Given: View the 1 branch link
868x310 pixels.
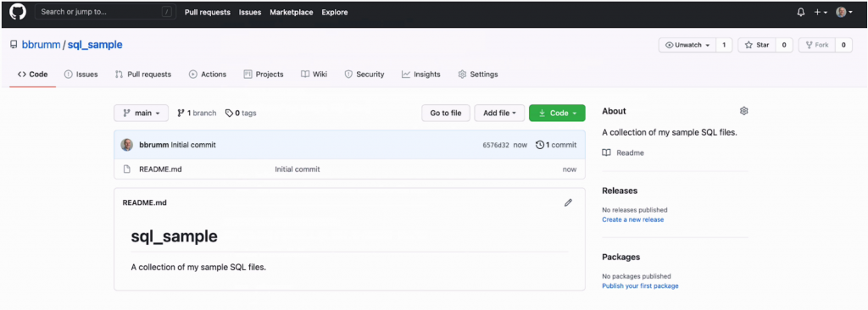Looking at the screenshot, I should [x=197, y=113].
